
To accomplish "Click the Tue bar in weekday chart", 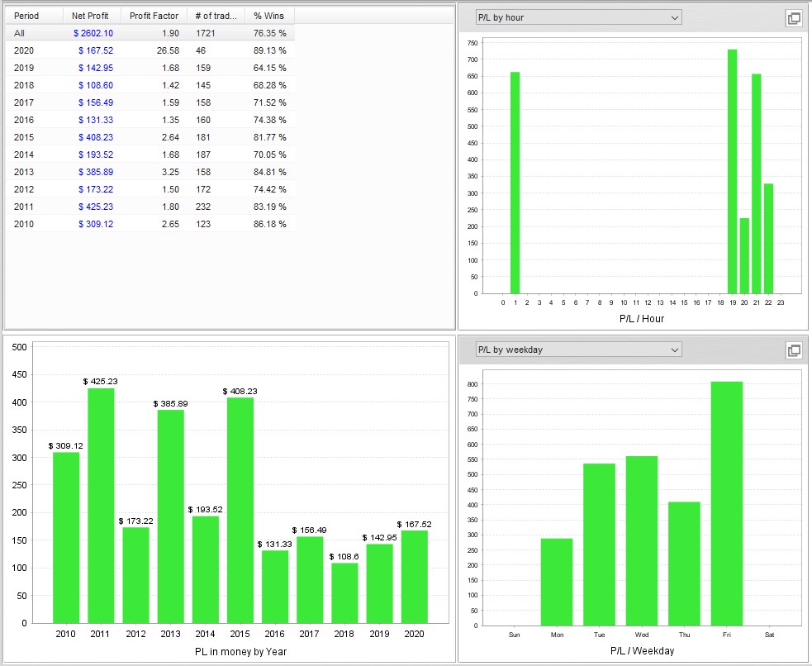I will tap(599, 545).
